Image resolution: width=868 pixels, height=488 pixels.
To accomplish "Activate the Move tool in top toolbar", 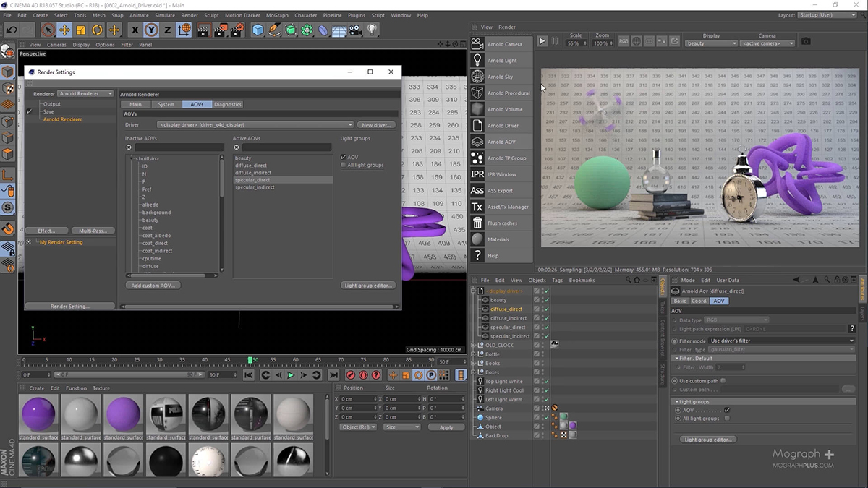I will pos(64,30).
